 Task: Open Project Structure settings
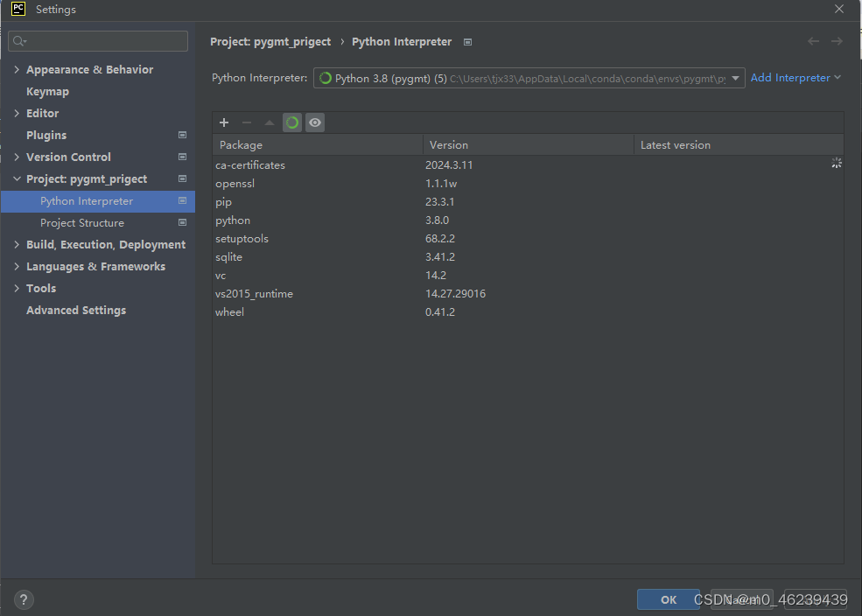click(x=82, y=223)
